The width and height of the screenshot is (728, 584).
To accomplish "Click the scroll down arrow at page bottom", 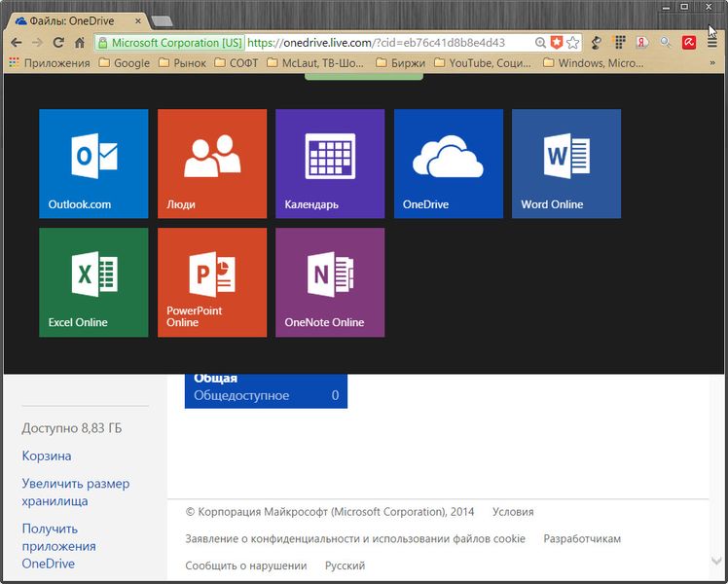I will pyautogui.click(x=716, y=562).
